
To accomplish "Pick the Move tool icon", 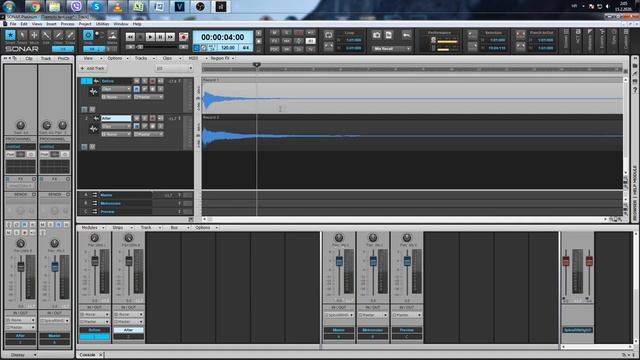I will pos(34,36).
